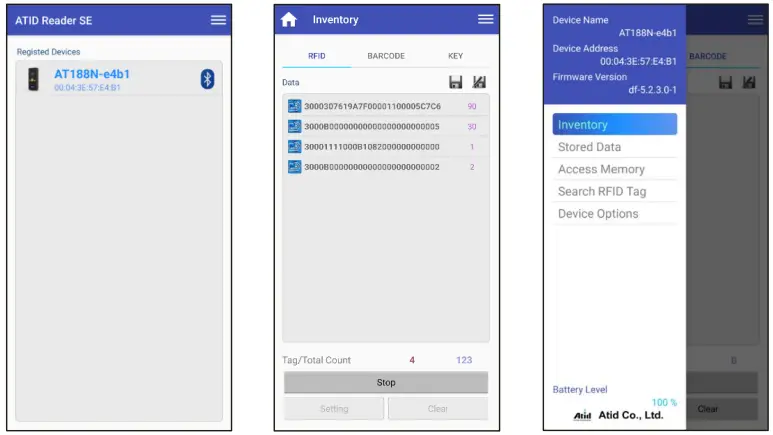Open hamburger menu on ATID Reader SE screen
Screen dimensions: 773x435
pyautogui.click(x=218, y=20)
